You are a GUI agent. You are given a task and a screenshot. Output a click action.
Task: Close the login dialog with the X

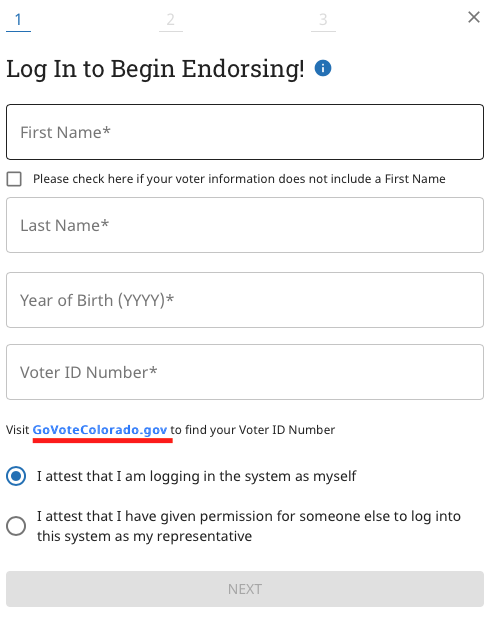tap(474, 17)
